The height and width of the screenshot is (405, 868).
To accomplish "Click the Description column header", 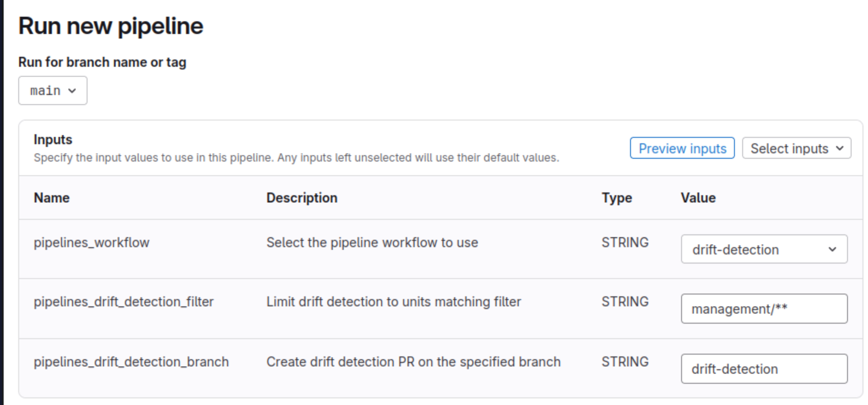I will point(301,198).
